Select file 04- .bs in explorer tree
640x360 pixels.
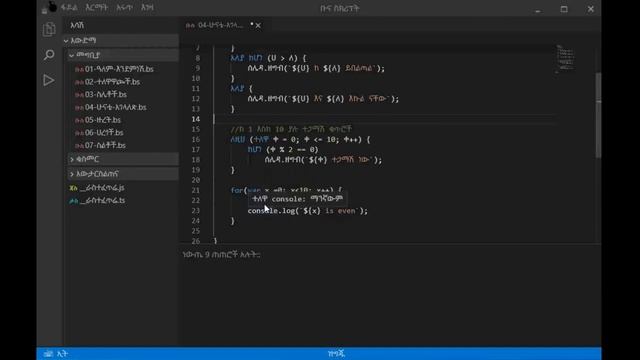116,107
